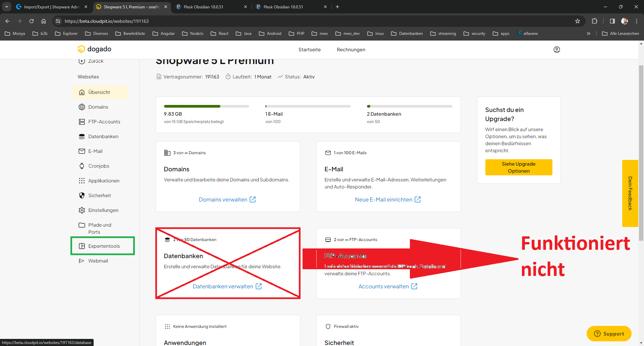Show hidden bookmarks with the chevron
The image size is (644, 346).
(x=588, y=34)
